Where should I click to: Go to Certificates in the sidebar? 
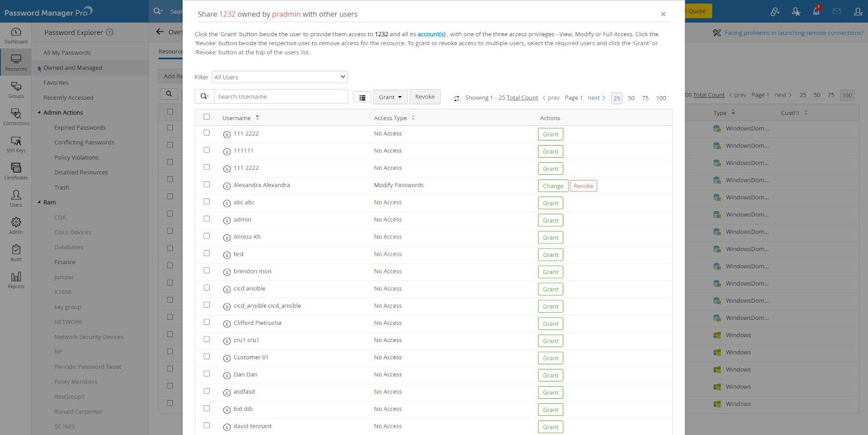[16, 171]
